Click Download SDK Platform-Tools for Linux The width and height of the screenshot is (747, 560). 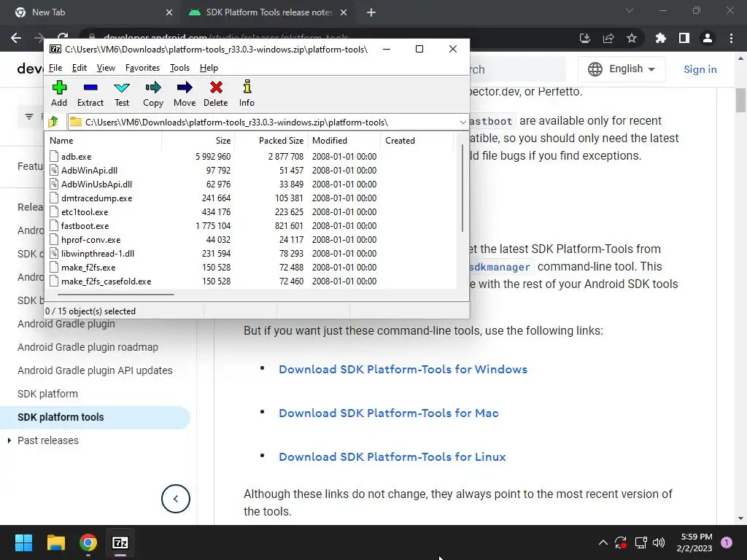[392, 457]
